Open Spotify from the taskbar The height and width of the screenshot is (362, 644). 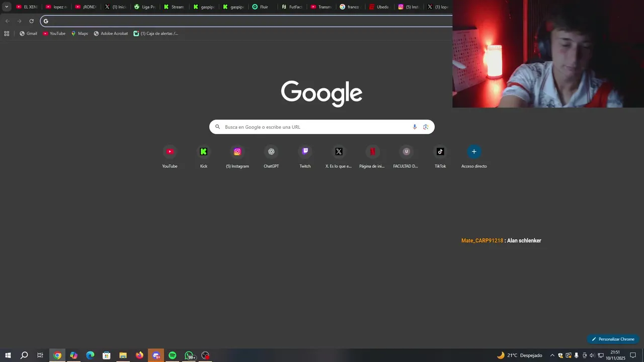pos(172,355)
